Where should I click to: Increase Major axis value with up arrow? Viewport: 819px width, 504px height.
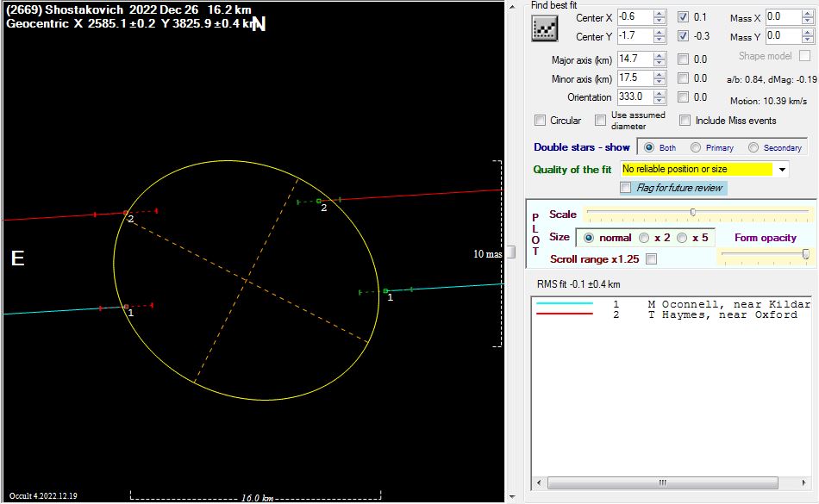(660, 55)
